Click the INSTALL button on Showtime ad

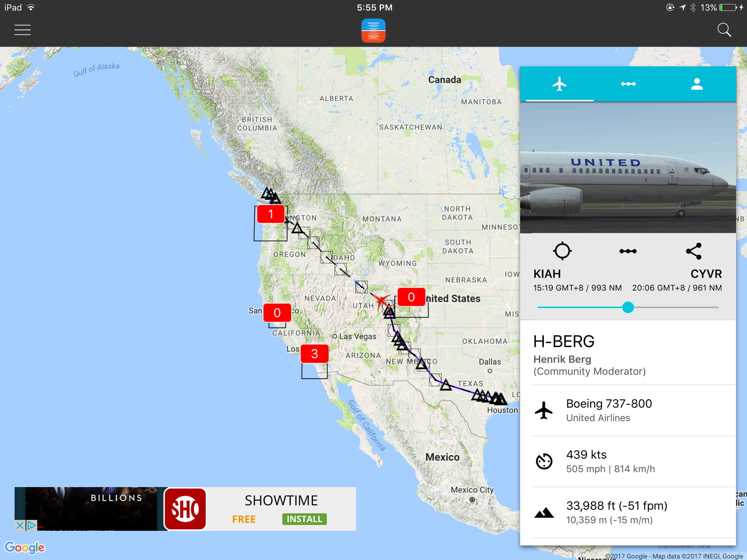(x=304, y=519)
